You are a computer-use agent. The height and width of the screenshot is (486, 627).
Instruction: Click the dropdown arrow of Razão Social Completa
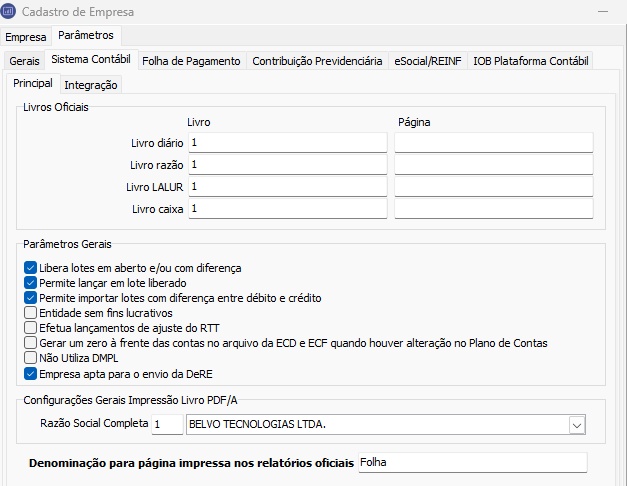click(x=577, y=425)
